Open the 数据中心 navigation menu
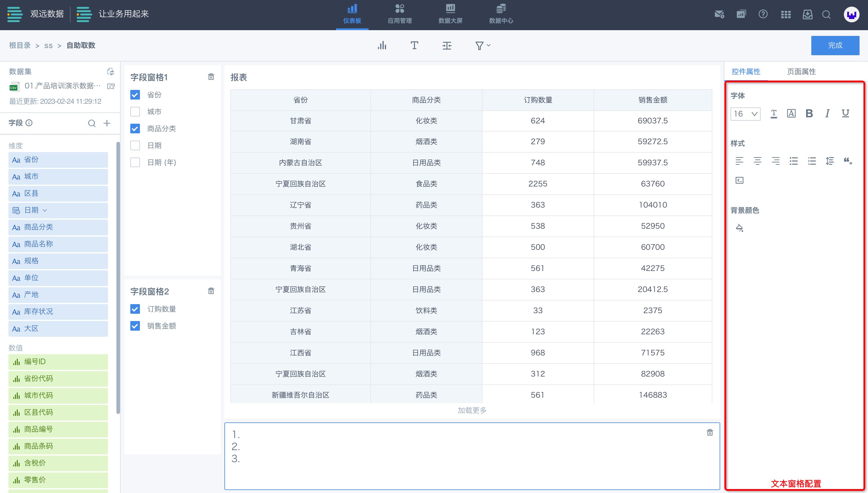Image resolution: width=868 pixels, height=493 pixels. [501, 14]
